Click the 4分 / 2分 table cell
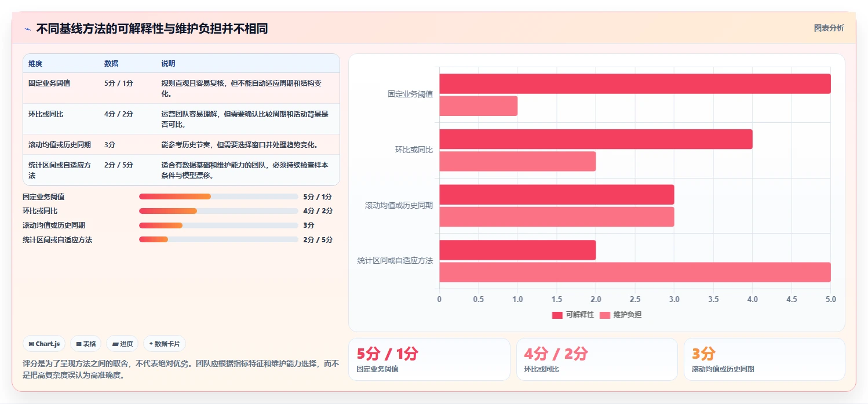Viewport: 868px width, 404px height. [x=119, y=114]
